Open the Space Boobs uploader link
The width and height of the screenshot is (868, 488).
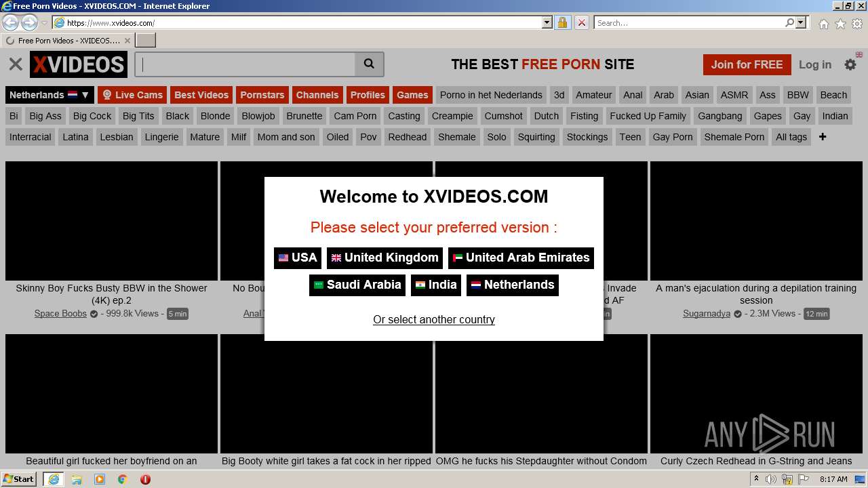[x=60, y=314]
